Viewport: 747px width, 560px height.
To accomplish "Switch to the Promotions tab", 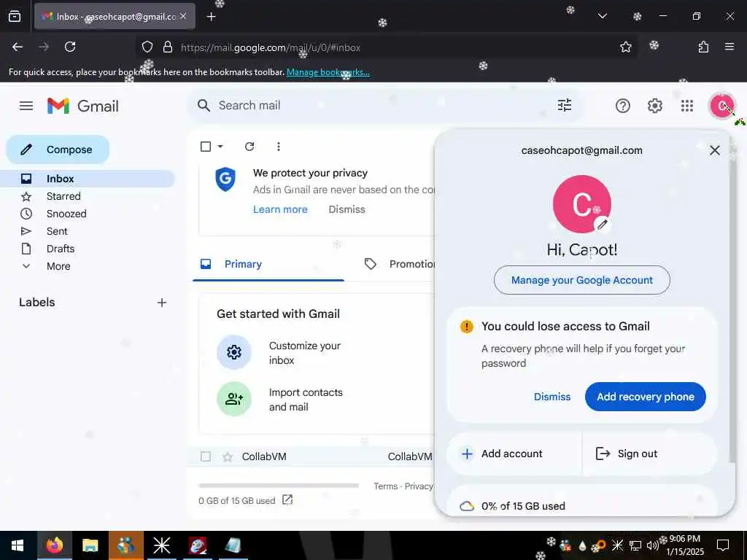I will coord(399,264).
